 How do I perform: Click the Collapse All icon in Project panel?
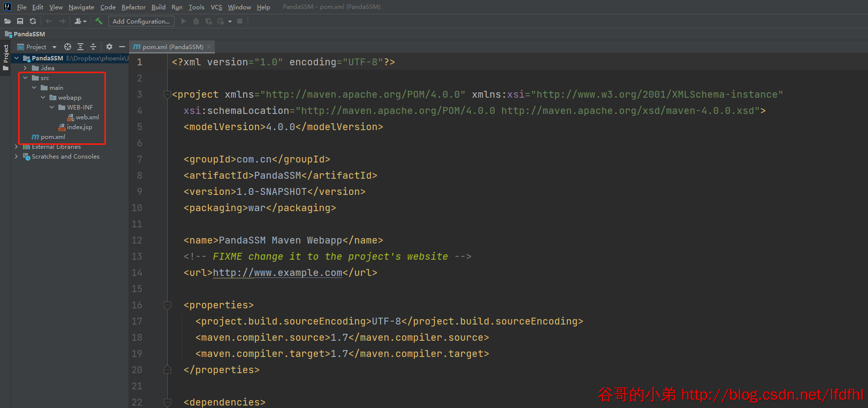(x=93, y=47)
